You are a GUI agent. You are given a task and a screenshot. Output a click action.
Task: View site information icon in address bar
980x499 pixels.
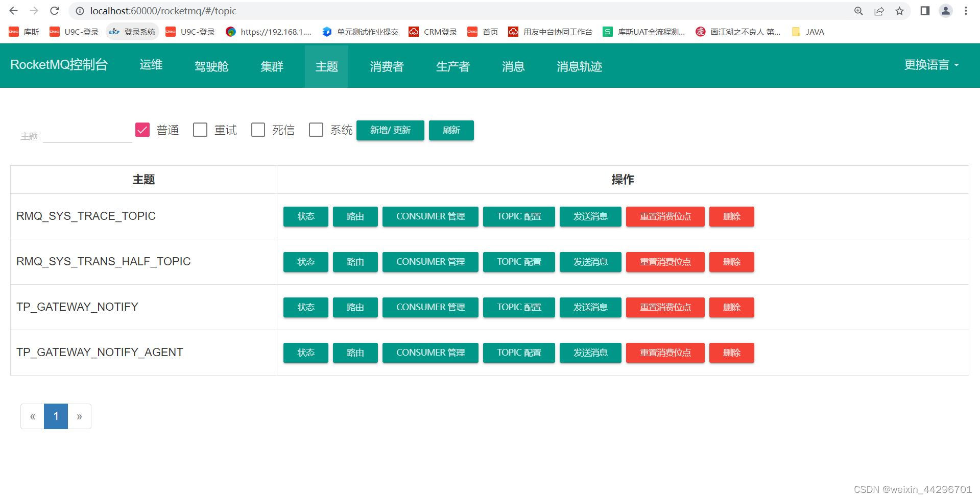point(80,11)
